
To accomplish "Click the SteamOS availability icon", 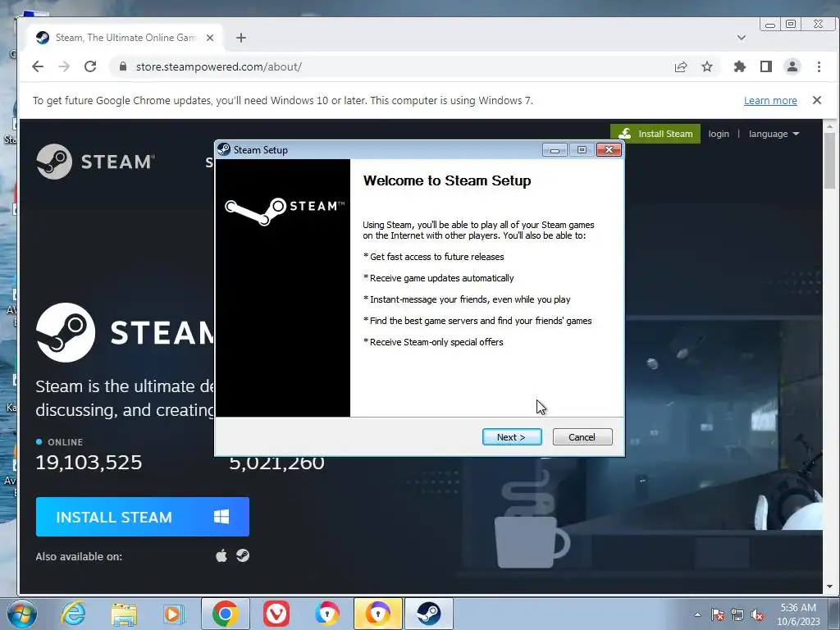I will [243, 555].
